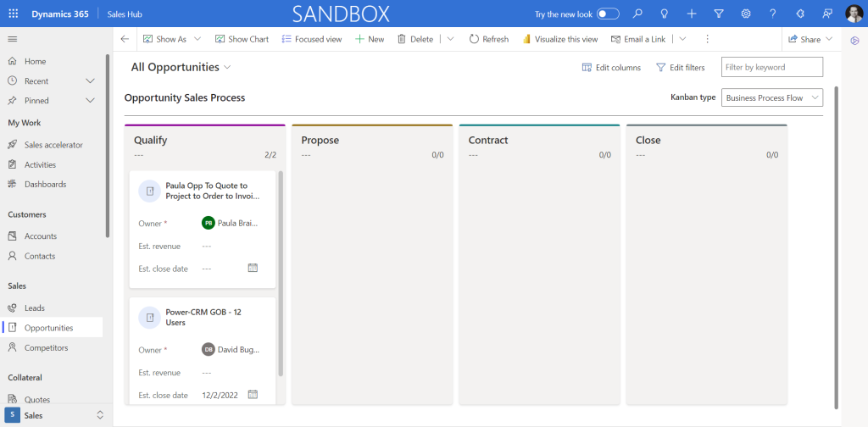Open the advanced find funnel icon

(719, 14)
